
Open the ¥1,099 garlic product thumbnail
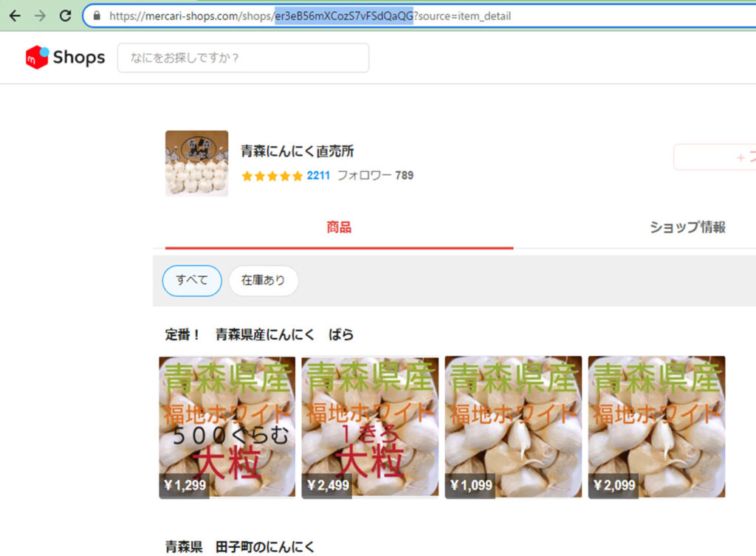[x=513, y=427]
